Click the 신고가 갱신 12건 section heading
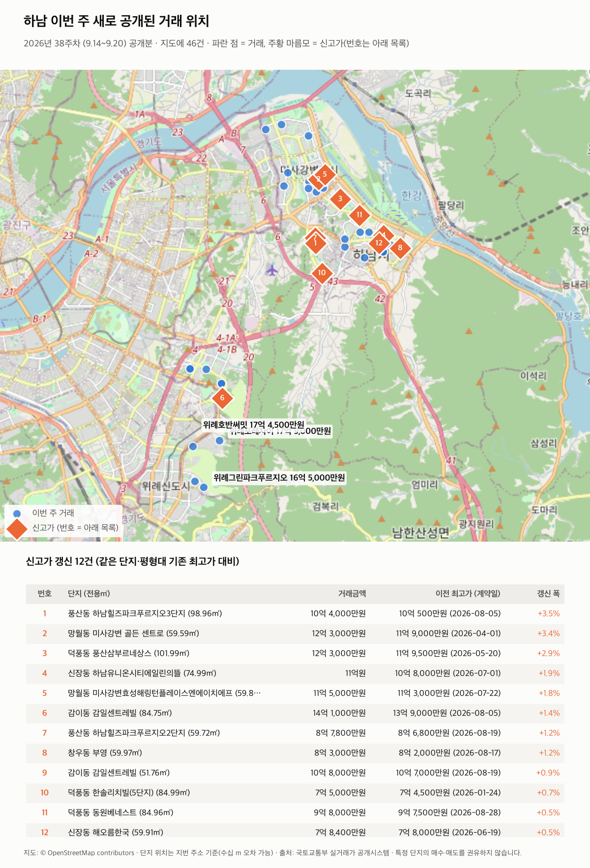Viewport: 590px width, 868px height. (x=132, y=561)
